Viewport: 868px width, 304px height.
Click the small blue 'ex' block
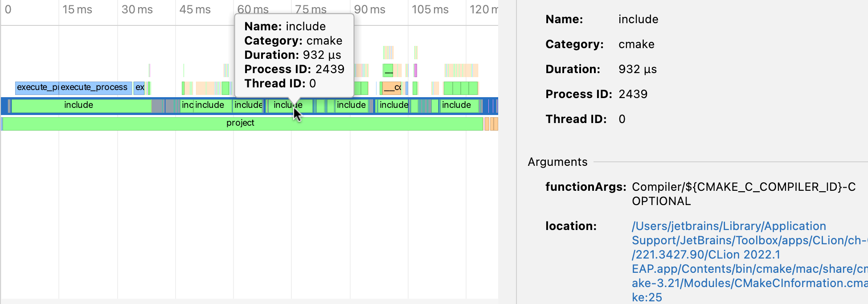pos(139,88)
